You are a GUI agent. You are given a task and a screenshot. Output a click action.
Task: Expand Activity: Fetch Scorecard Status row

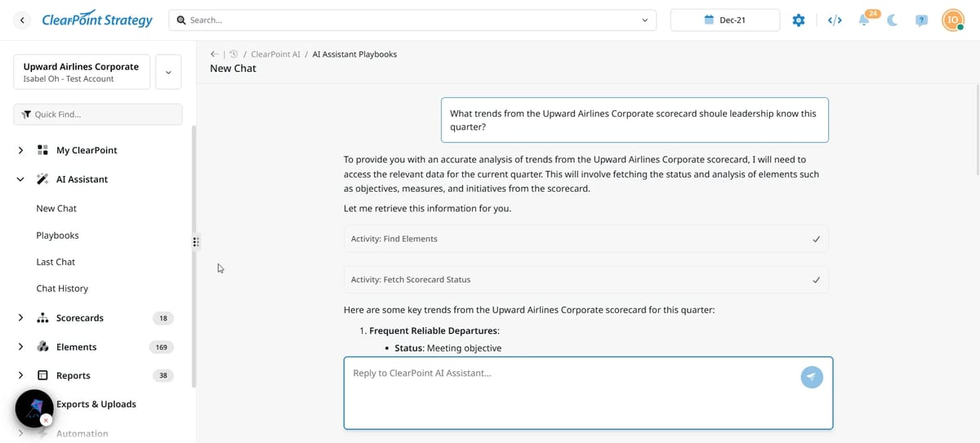(x=586, y=280)
